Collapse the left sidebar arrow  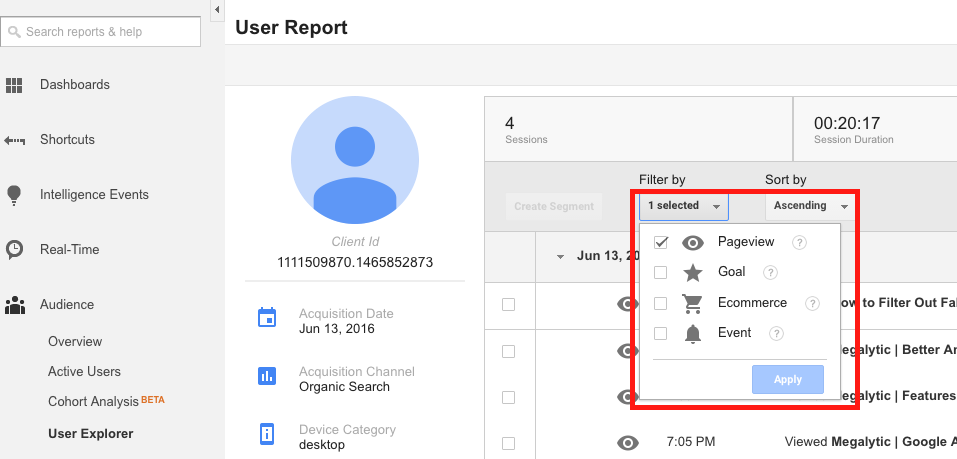(x=217, y=10)
